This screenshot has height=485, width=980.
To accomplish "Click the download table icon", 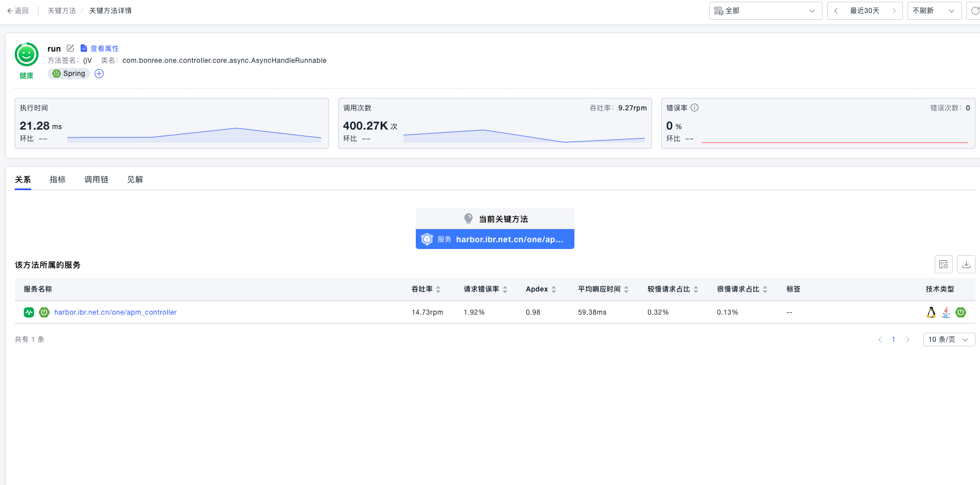I will [x=966, y=264].
